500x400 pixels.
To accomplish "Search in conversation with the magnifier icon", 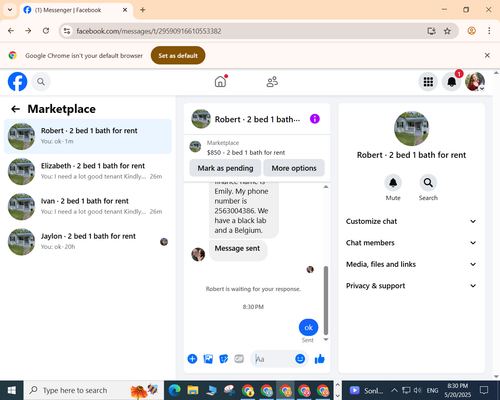I will click(x=428, y=183).
